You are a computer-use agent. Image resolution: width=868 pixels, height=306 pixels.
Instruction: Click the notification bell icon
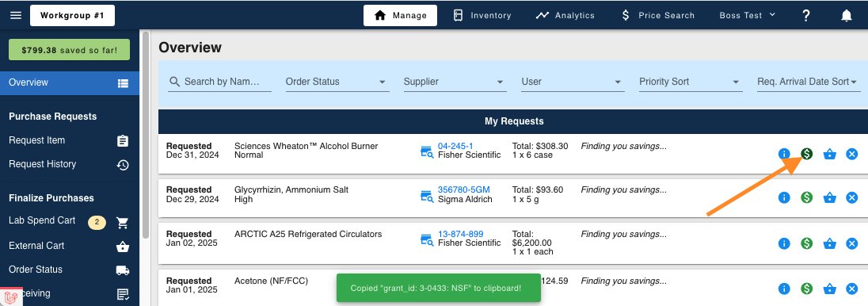point(847,16)
